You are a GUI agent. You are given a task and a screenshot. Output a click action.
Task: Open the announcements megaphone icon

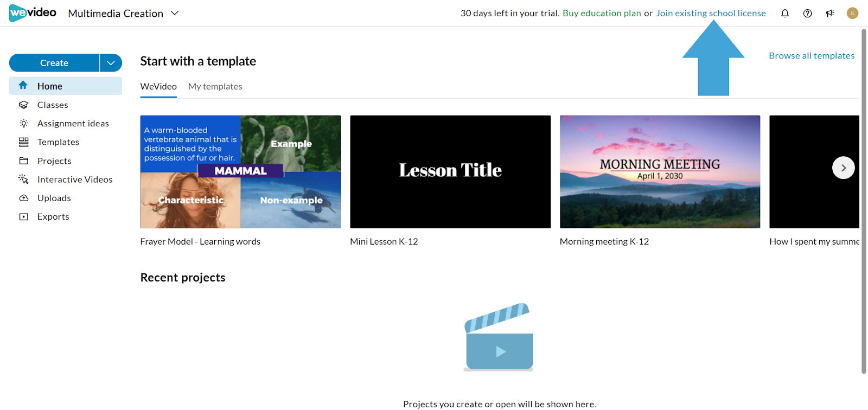tap(830, 14)
